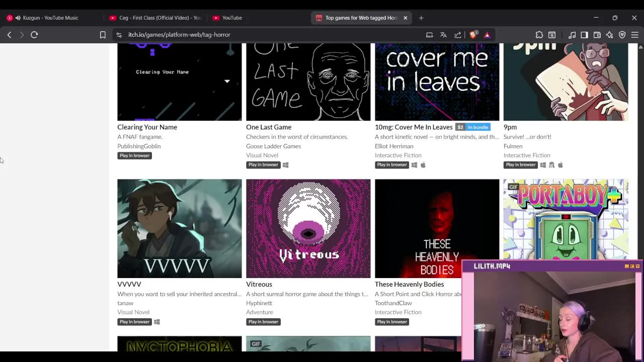Image resolution: width=644 pixels, height=362 pixels.
Task: Visit ToothandClaw author page
Action: click(x=393, y=303)
